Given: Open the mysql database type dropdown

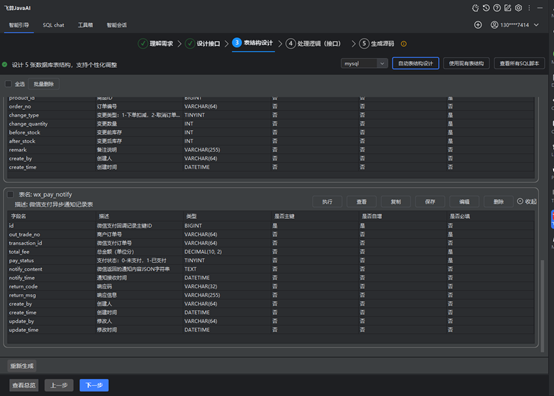Looking at the screenshot, I should click(x=364, y=64).
